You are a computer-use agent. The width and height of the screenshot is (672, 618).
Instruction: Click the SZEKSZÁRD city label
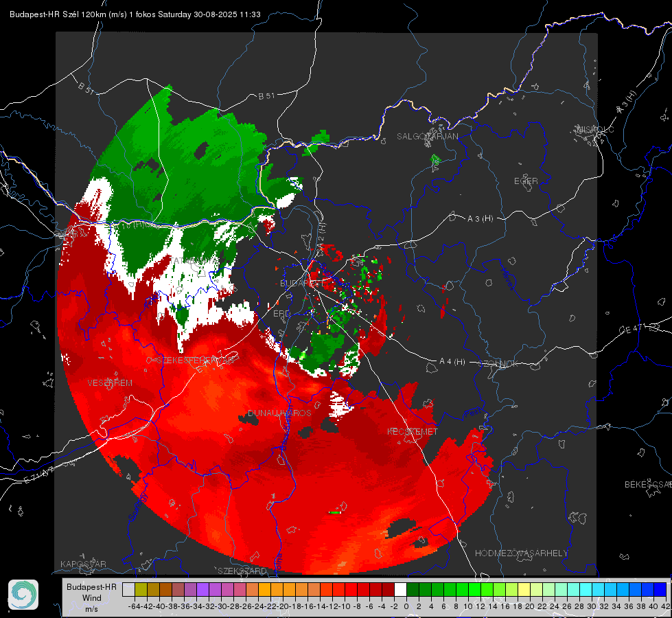(x=242, y=571)
